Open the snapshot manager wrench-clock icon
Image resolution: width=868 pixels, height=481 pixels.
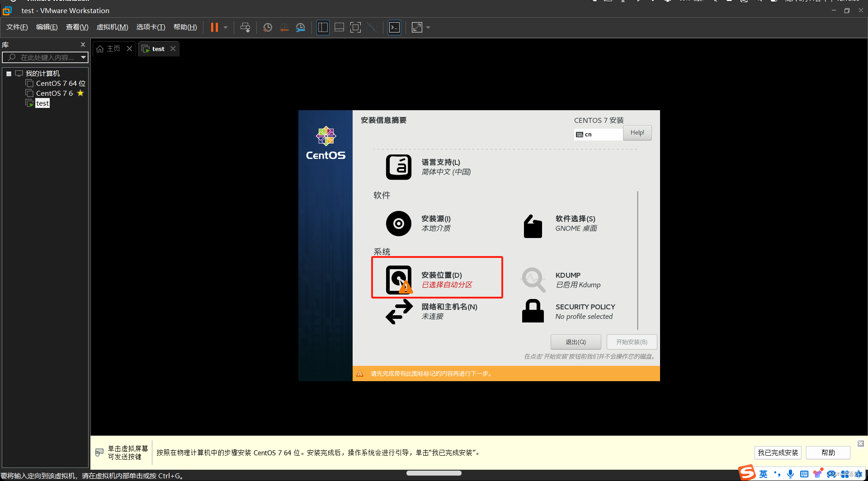tap(301, 28)
